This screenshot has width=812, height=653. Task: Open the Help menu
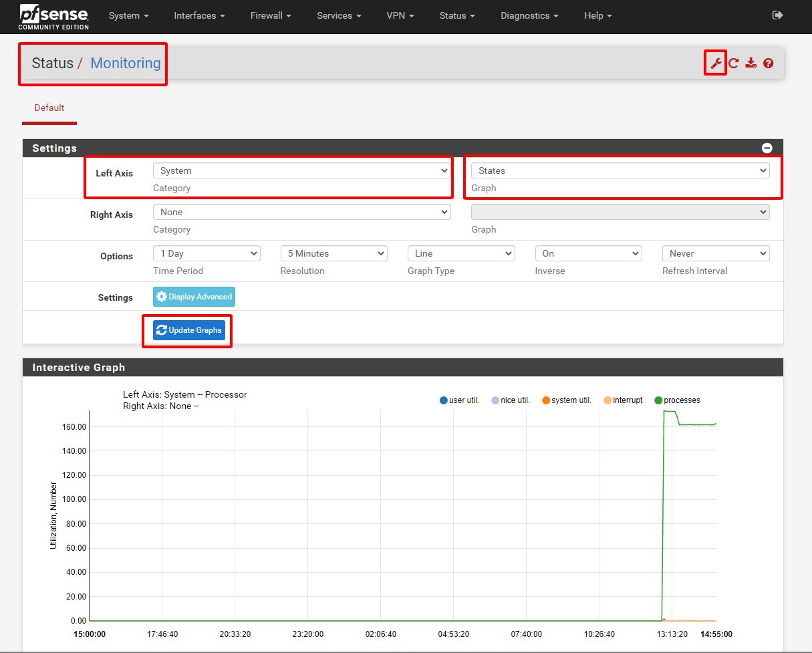597,15
